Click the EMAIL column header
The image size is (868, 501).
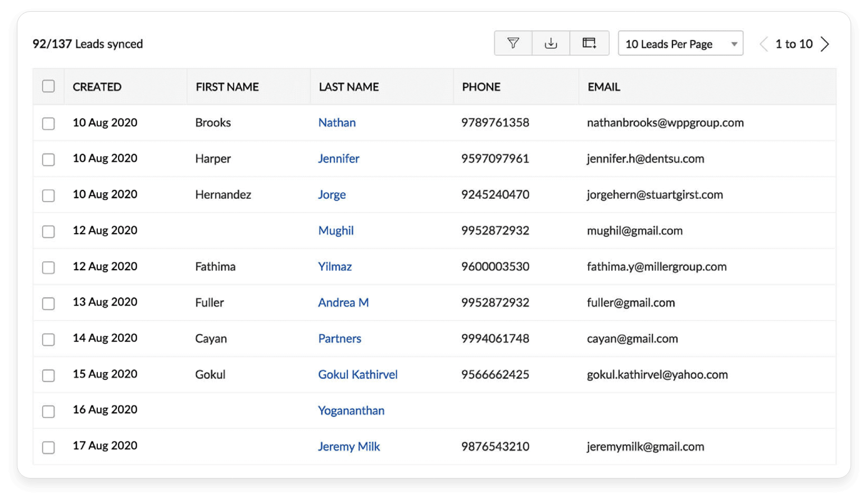[x=604, y=87]
